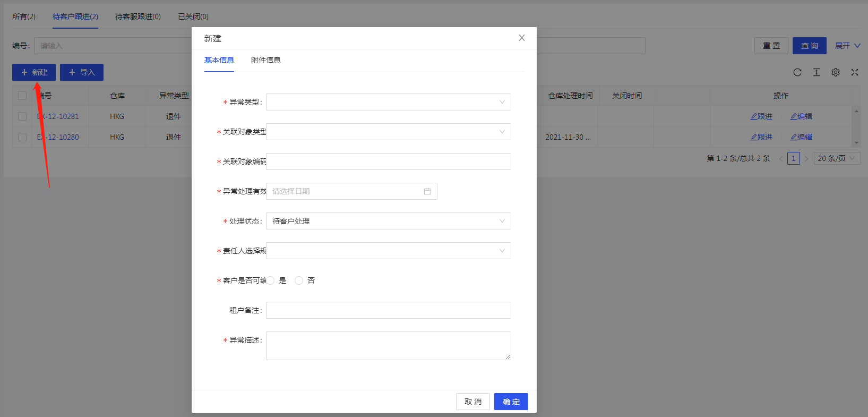Open the 所有(2) tab

[24, 16]
